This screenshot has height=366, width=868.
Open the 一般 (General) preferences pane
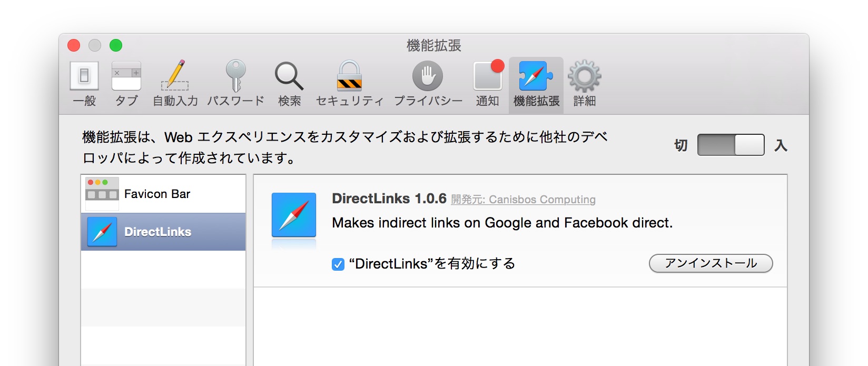pyautogui.click(x=84, y=83)
